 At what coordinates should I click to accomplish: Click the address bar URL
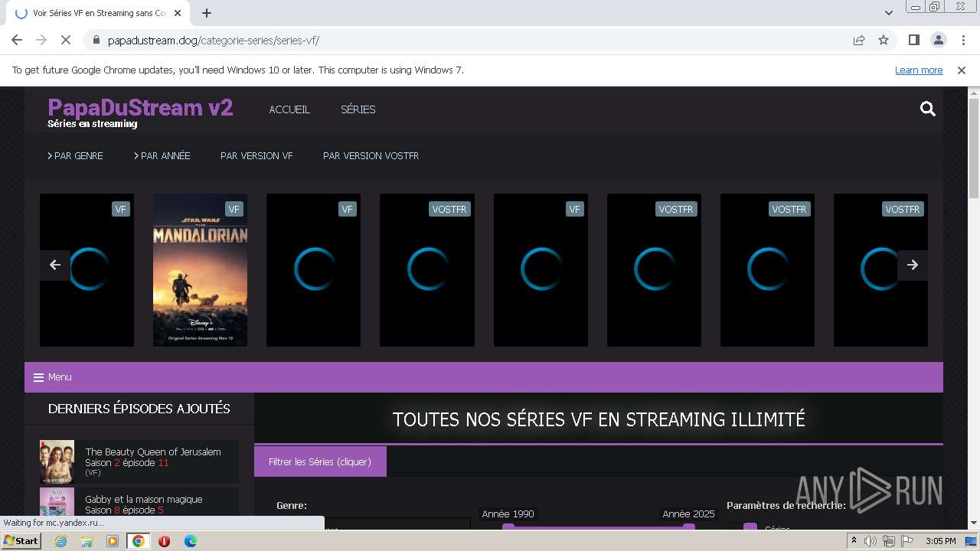(x=214, y=40)
